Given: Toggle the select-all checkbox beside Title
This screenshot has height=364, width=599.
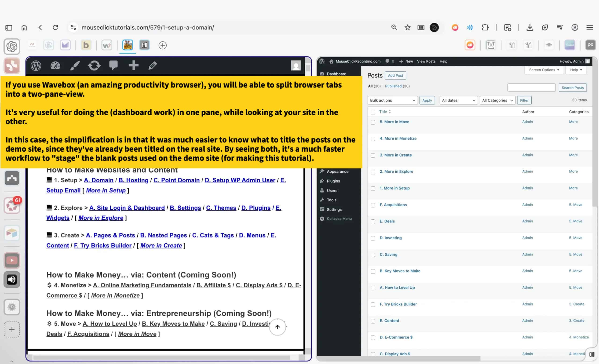Looking at the screenshot, I should coord(373,112).
